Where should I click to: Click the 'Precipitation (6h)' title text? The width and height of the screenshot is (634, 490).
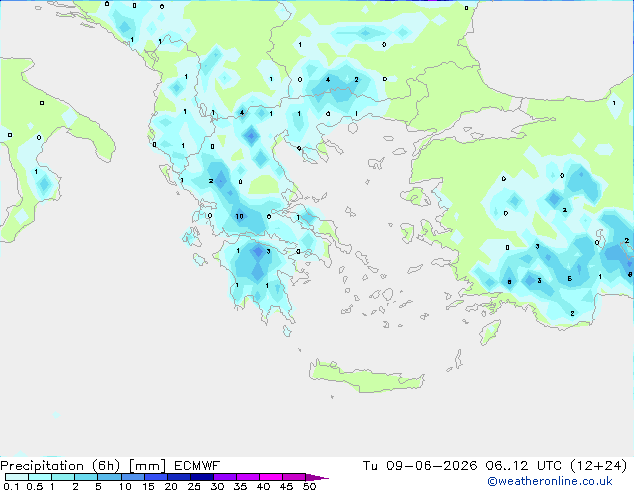pyautogui.click(x=60, y=466)
